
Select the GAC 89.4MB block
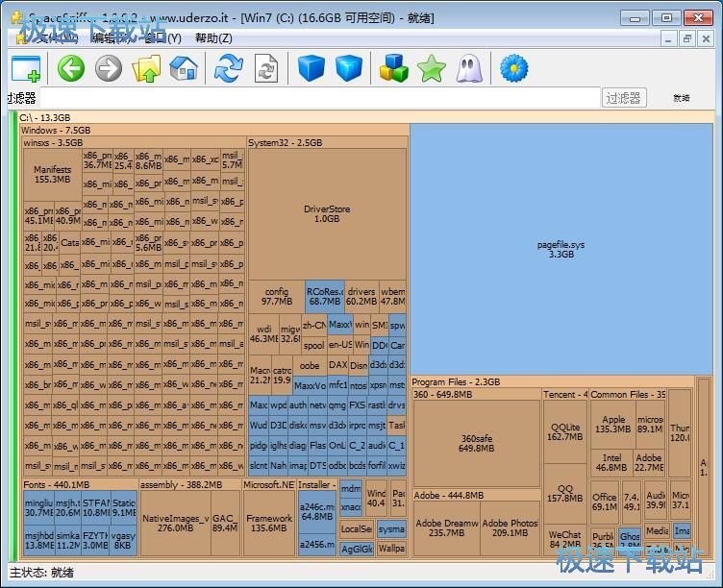[225, 523]
